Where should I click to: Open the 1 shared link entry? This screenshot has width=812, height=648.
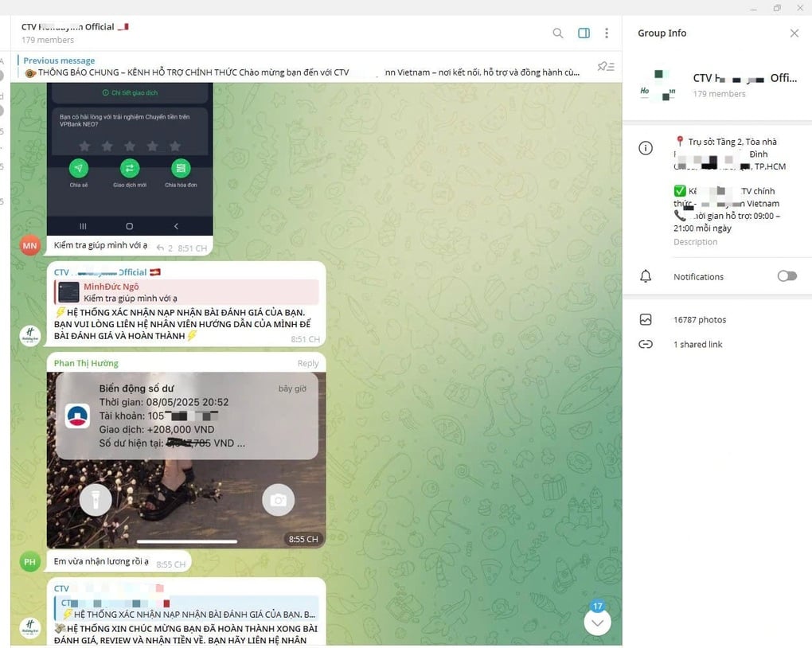coord(697,345)
